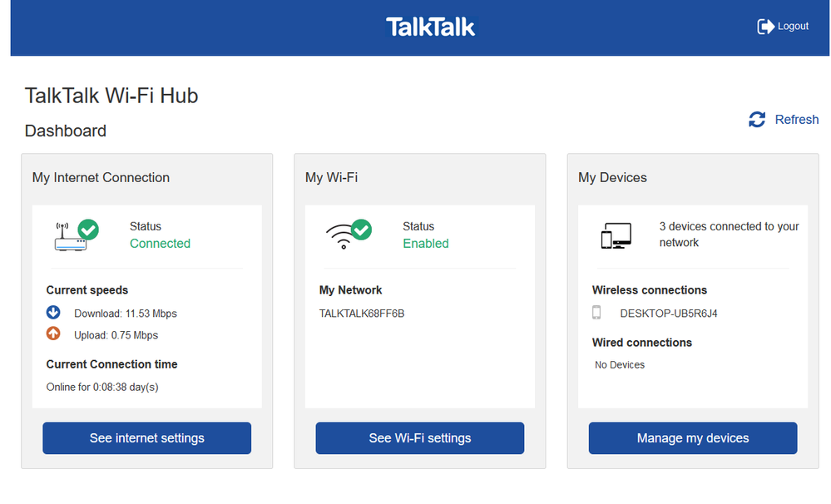
Task: Click the orange upload arrow icon
Action: point(54,334)
